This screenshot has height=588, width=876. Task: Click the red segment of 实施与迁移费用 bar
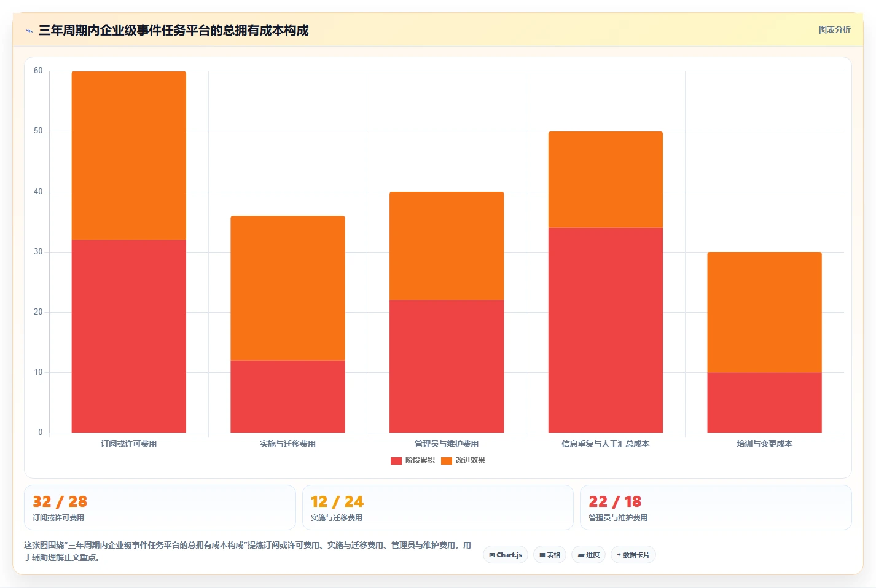[x=287, y=396]
